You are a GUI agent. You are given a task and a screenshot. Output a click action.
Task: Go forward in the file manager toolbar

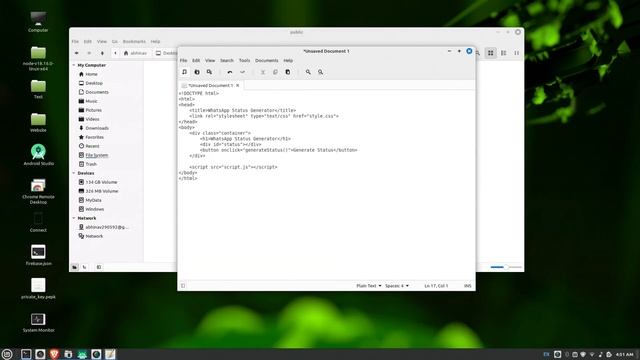pos(89,53)
